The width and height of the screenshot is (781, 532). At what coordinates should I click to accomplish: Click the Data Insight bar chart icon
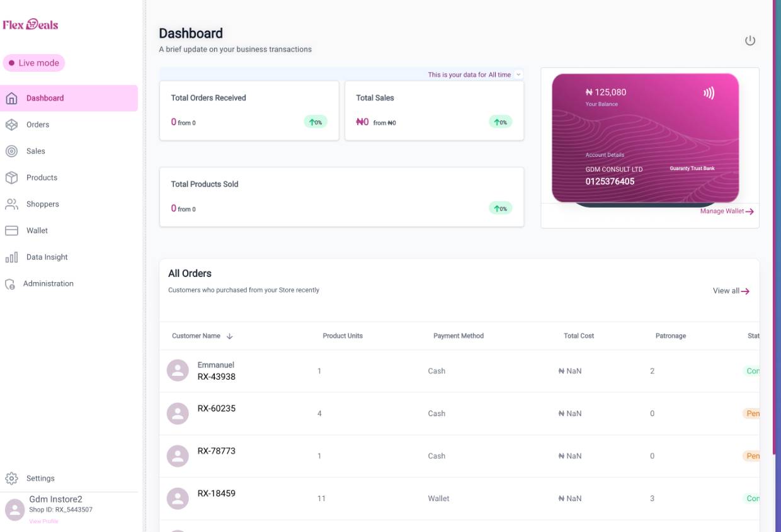point(11,257)
